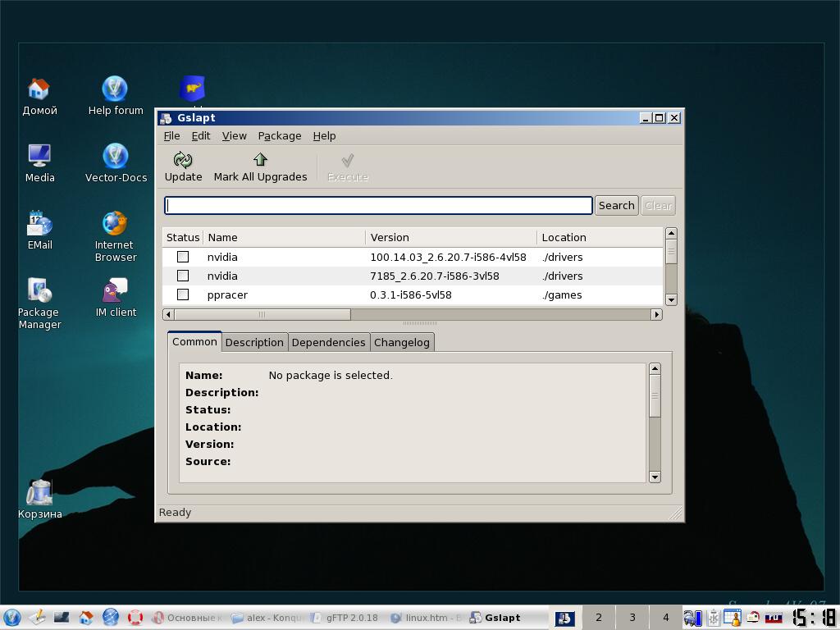Image resolution: width=840 pixels, height=630 pixels.
Task: Click package list scrollbar down arrow
Action: click(x=671, y=299)
